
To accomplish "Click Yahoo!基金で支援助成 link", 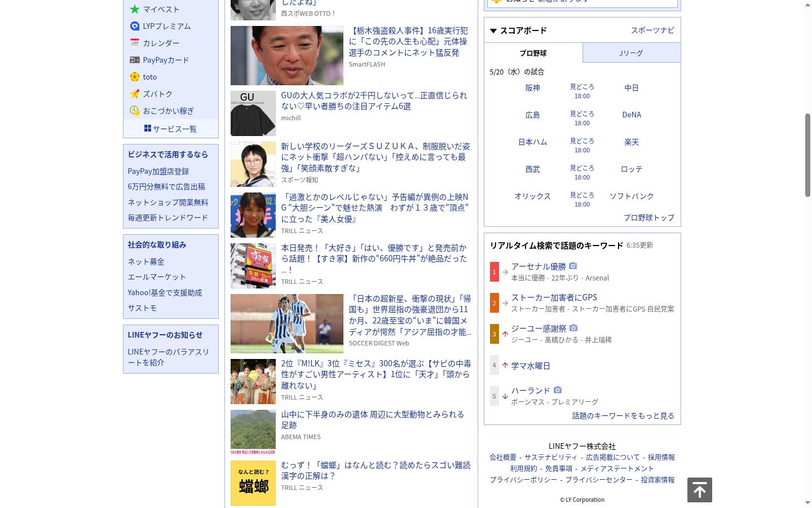I will (x=165, y=293).
